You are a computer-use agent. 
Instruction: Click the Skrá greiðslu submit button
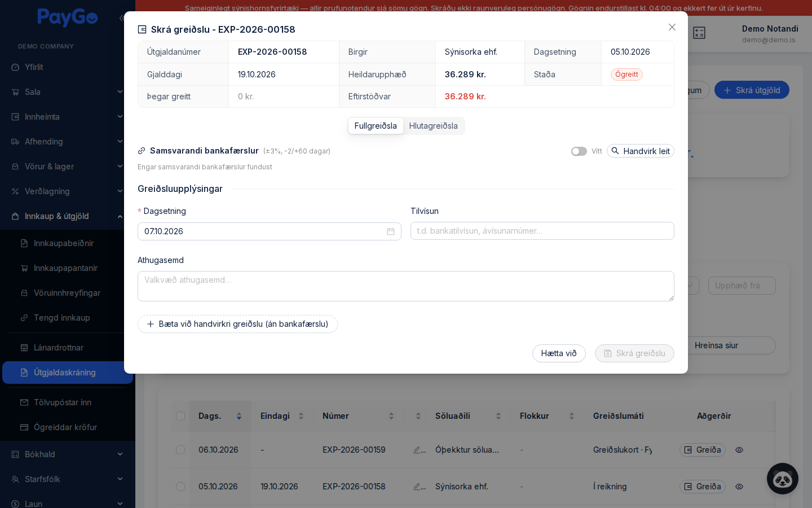pos(634,353)
